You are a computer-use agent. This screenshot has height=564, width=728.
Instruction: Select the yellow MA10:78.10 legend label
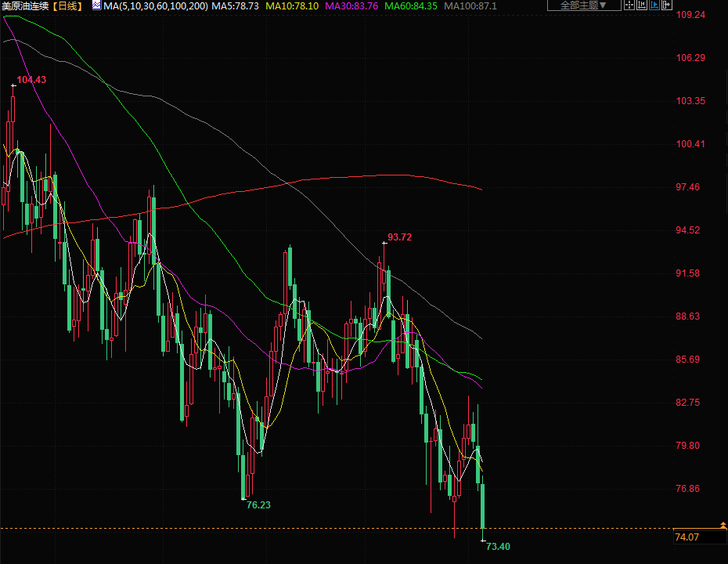(x=292, y=5)
